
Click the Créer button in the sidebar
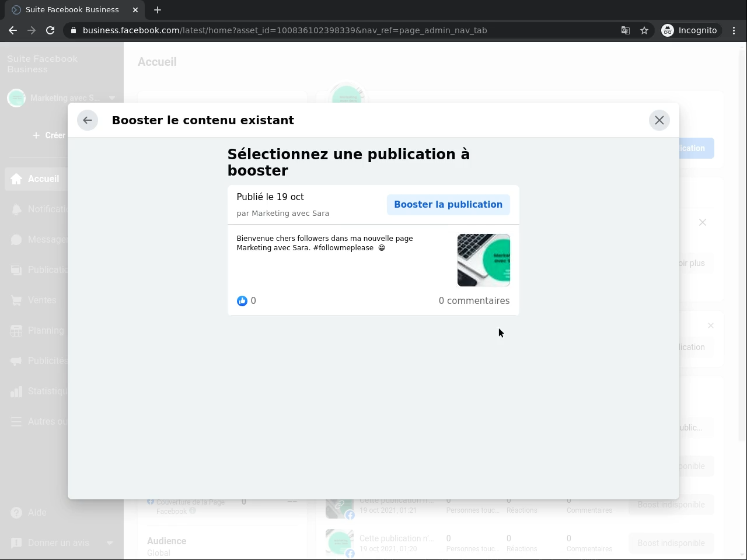point(50,135)
